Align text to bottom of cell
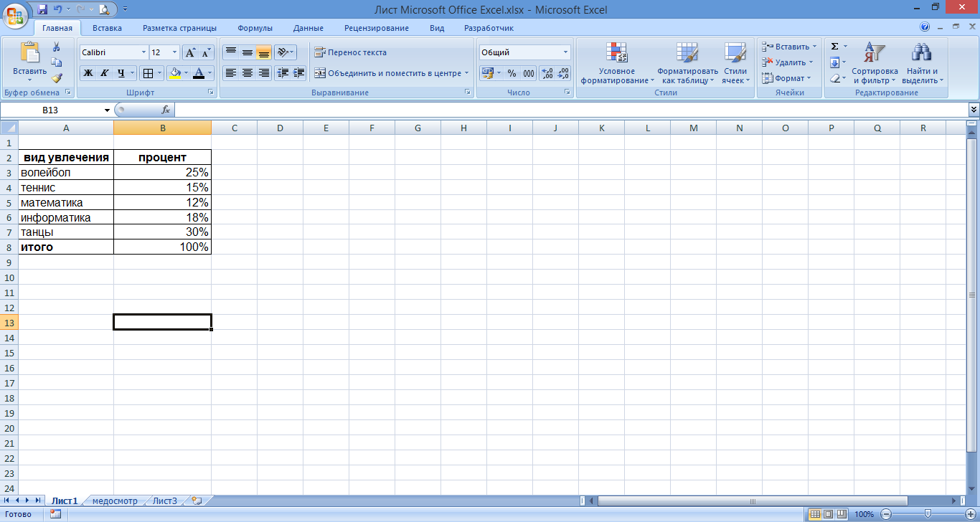Viewport: 980px width, 522px height. (264, 52)
